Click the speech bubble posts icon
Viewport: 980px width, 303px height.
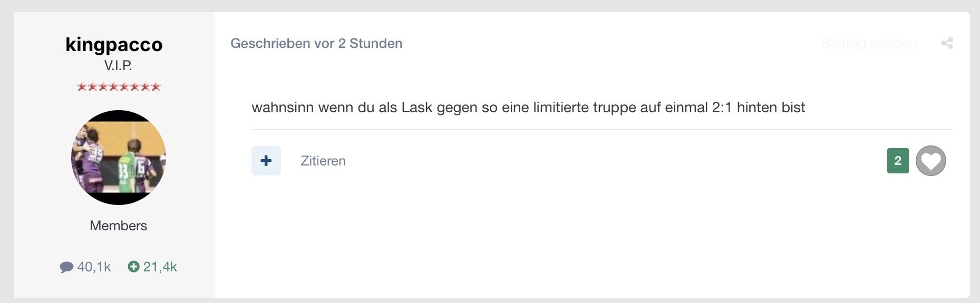[x=66, y=267]
